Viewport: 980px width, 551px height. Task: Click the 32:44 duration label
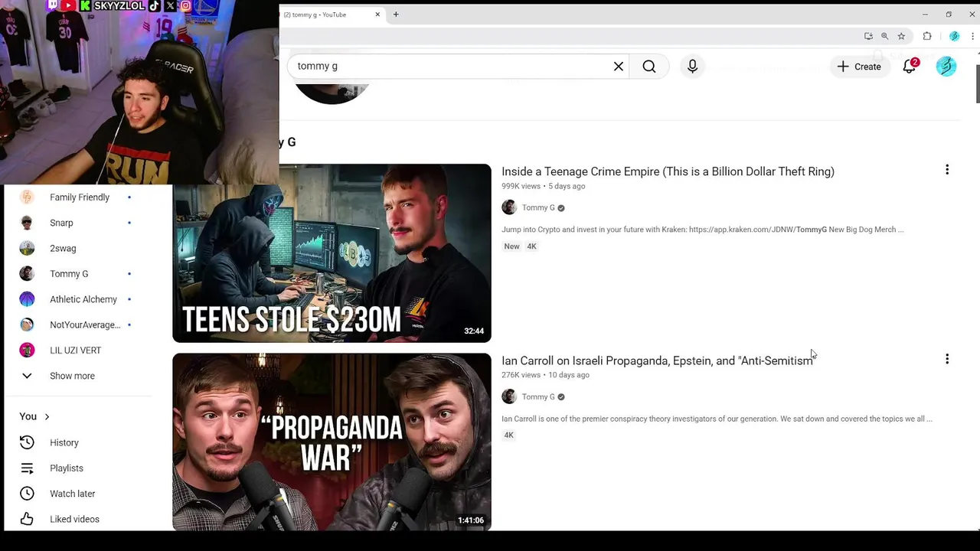pyautogui.click(x=474, y=331)
